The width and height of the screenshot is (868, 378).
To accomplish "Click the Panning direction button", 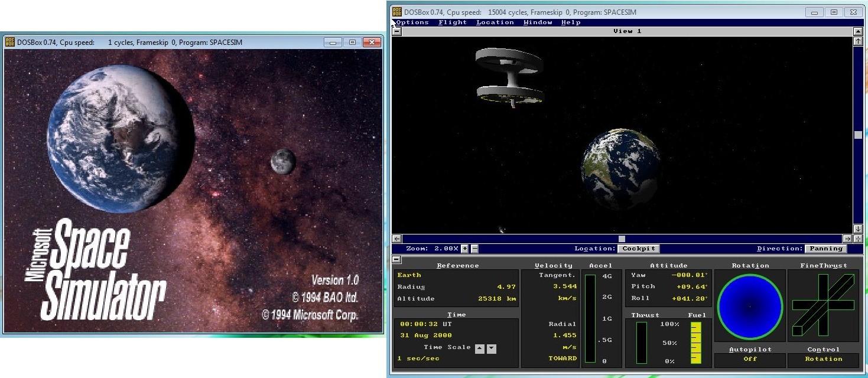I will 825,249.
